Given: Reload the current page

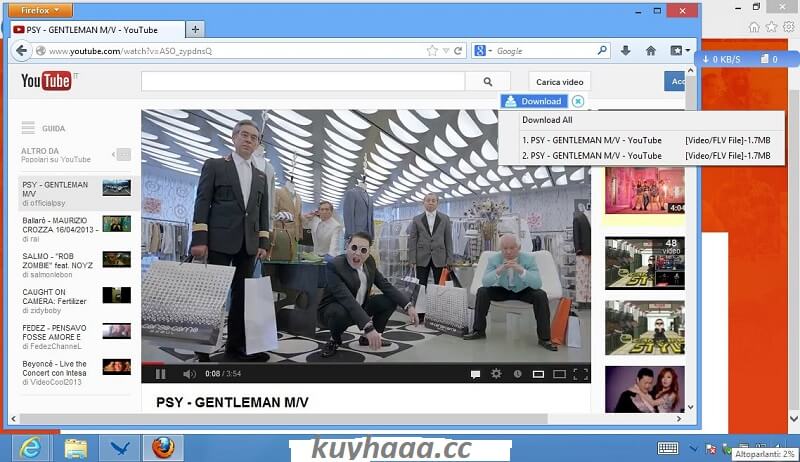Looking at the screenshot, I should [x=458, y=50].
